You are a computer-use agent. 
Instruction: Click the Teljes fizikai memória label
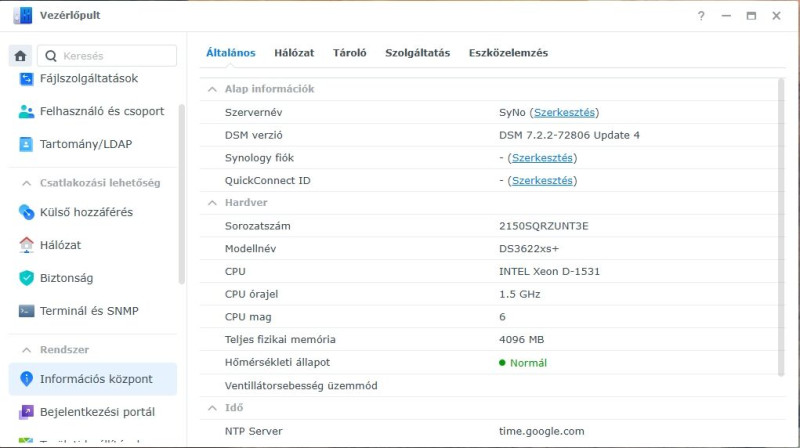280,339
